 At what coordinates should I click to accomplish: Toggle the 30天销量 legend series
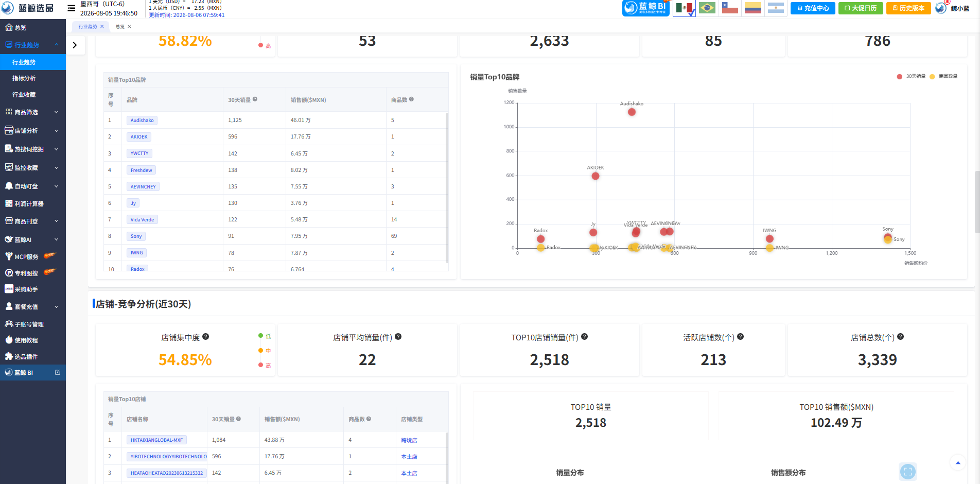[911, 76]
